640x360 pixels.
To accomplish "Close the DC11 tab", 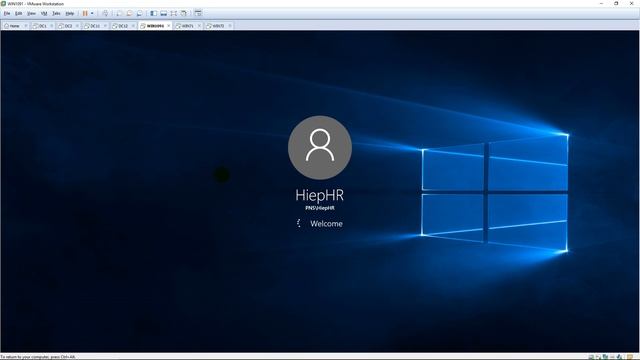I will click(x=105, y=26).
